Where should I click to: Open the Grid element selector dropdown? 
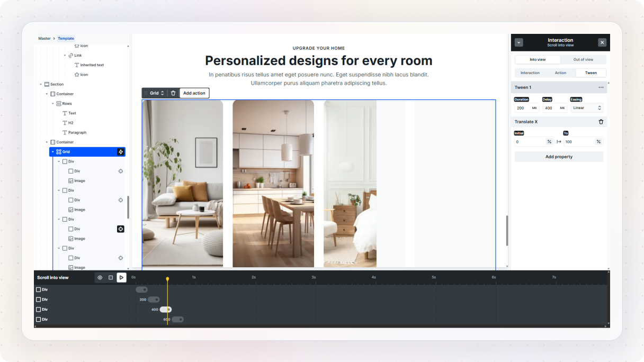157,93
